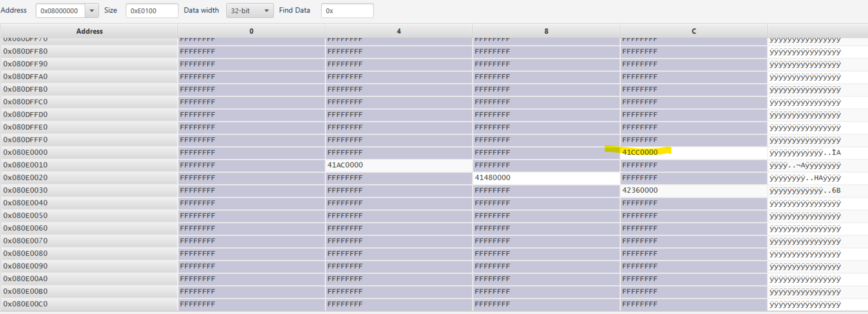Click the Address column header
868x314 pixels.
pos(90,31)
